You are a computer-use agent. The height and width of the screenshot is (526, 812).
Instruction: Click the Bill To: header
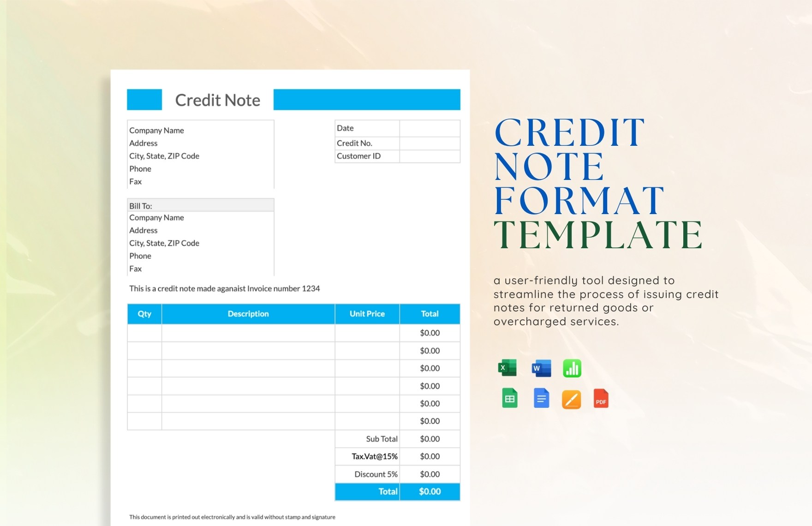tap(201, 205)
